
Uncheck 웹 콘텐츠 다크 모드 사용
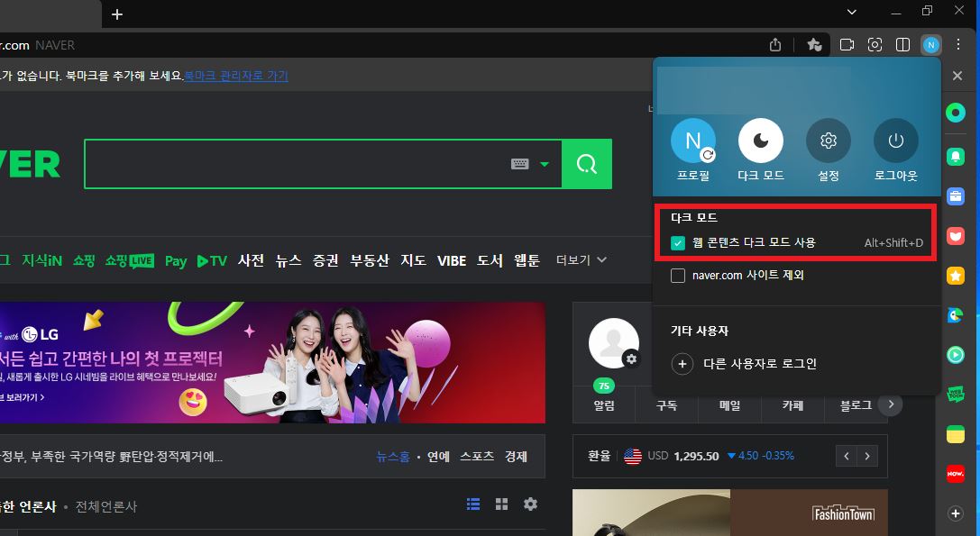tap(677, 243)
